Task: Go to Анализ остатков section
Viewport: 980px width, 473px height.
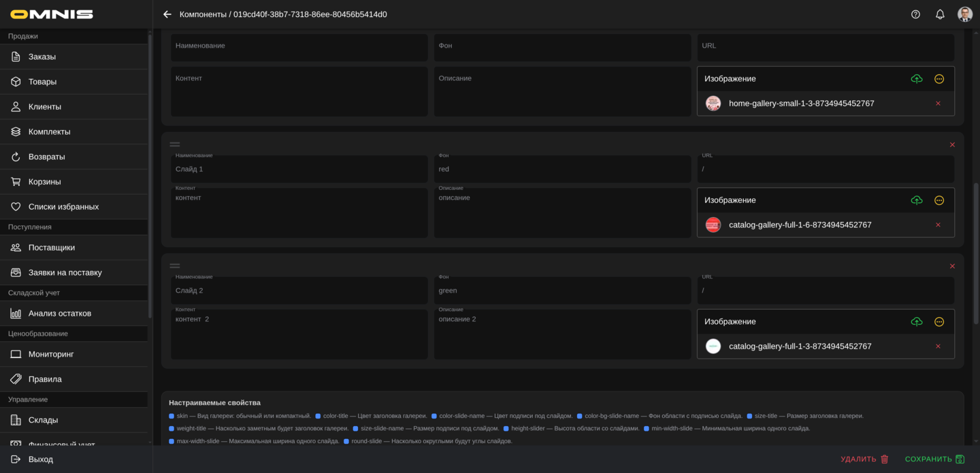Action: (x=60, y=313)
